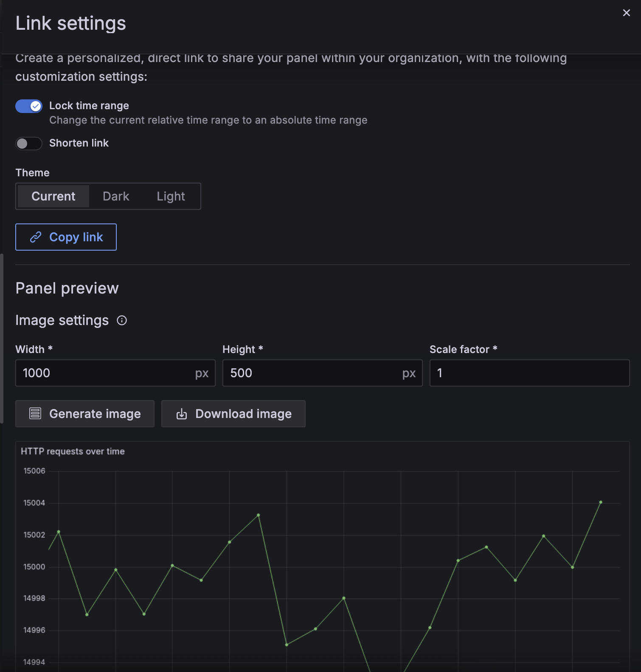Image resolution: width=641 pixels, height=672 pixels.
Task: Select the Current theme option
Action: (x=53, y=196)
